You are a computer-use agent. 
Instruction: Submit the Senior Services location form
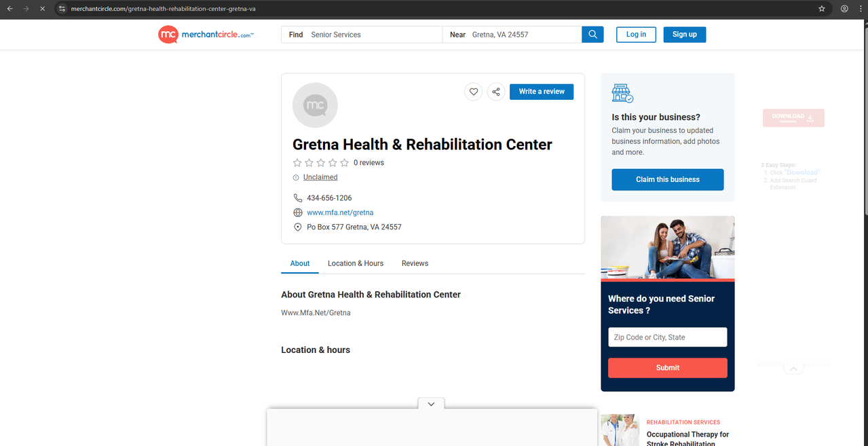[x=668, y=368]
